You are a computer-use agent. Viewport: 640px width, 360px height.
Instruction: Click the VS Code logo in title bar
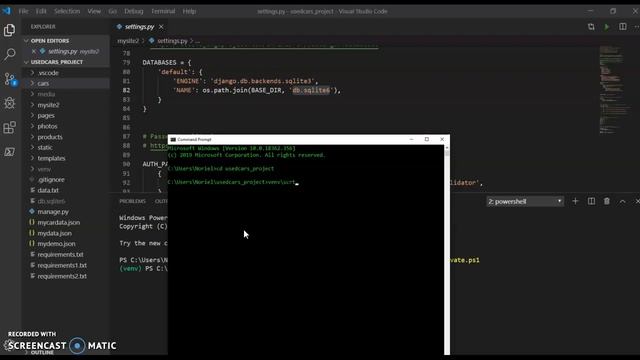7,11
